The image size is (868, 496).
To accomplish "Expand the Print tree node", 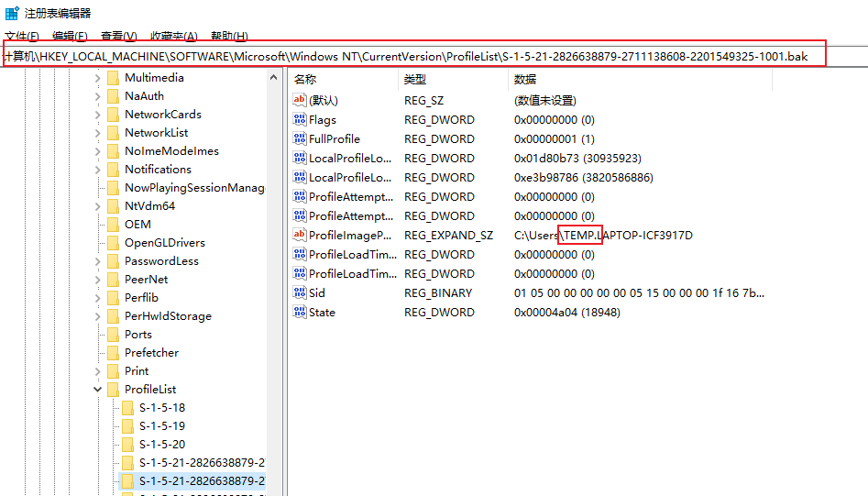I will coord(97,371).
